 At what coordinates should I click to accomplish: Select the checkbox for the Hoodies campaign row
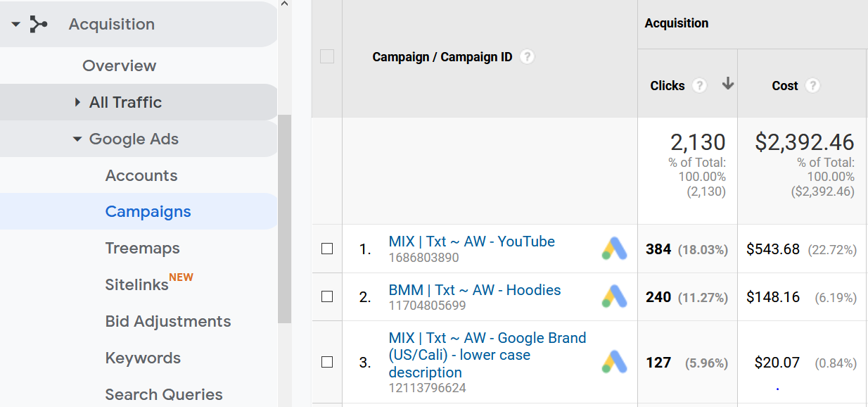coord(326,296)
